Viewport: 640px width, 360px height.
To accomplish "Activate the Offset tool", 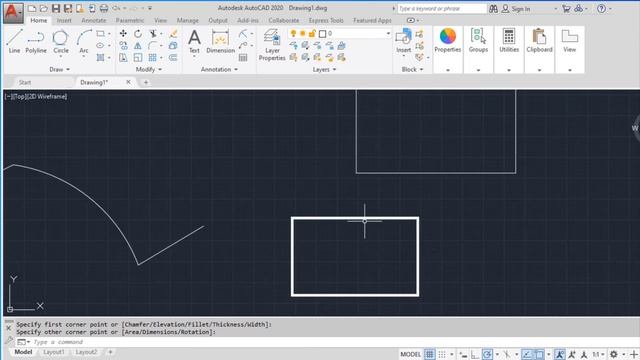I will (x=173, y=58).
